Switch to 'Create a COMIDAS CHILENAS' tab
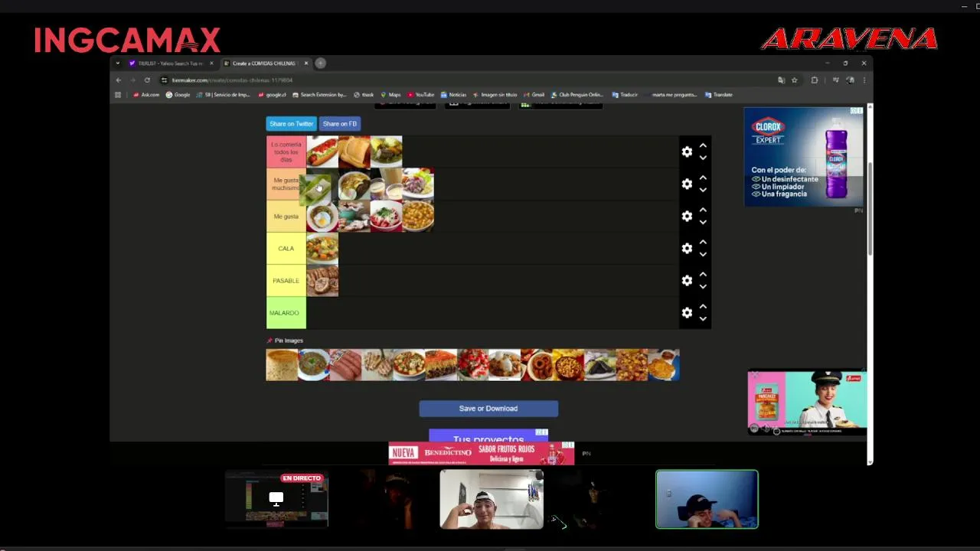The image size is (980, 551). pos(264,64)
